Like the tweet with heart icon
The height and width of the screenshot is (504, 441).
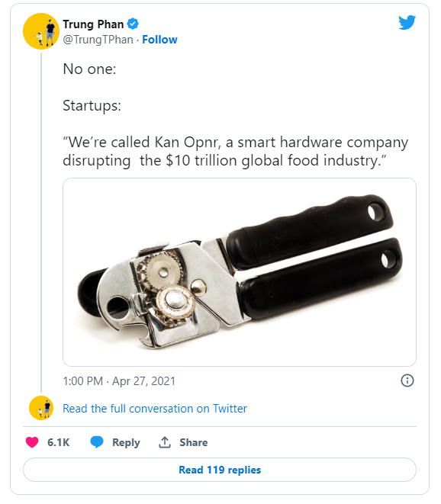(x=32, y=442)
